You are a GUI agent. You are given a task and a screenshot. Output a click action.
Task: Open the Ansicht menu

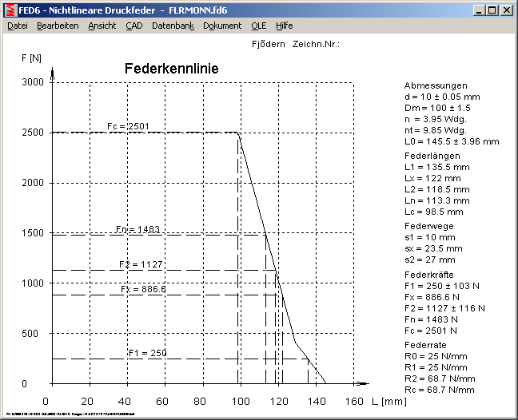[102, 26]
